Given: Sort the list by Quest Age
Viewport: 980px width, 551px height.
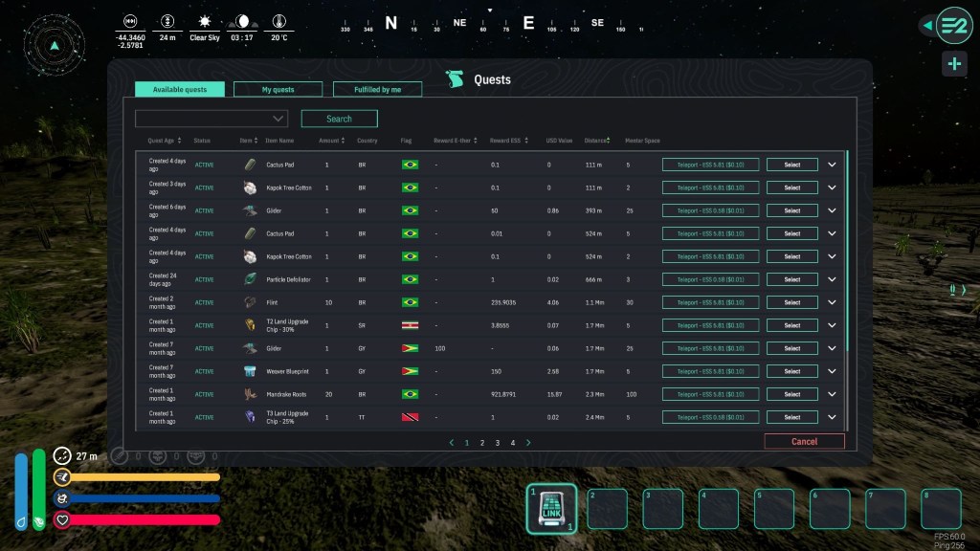Looking at the screenshot, I should coord(161,141).
